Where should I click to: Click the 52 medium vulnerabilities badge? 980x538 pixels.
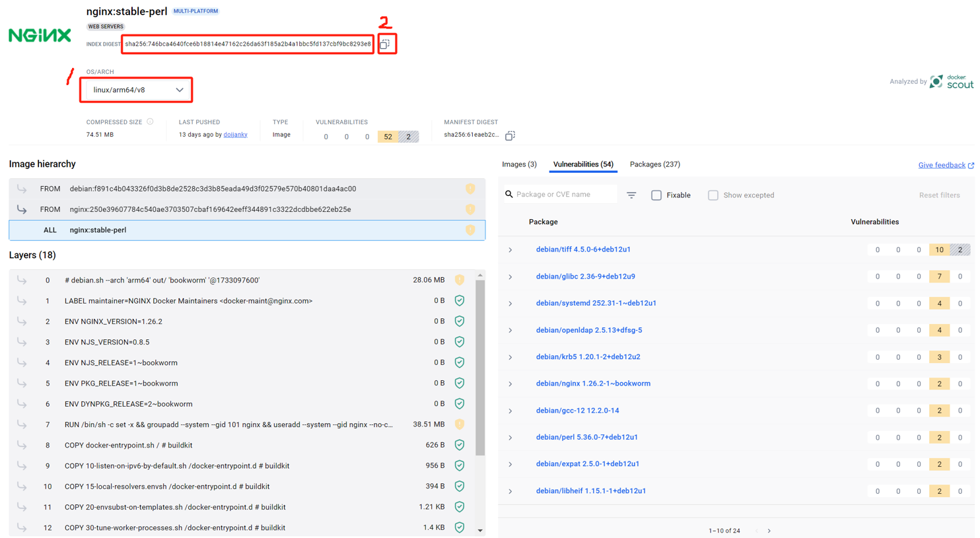click(388, 137)
